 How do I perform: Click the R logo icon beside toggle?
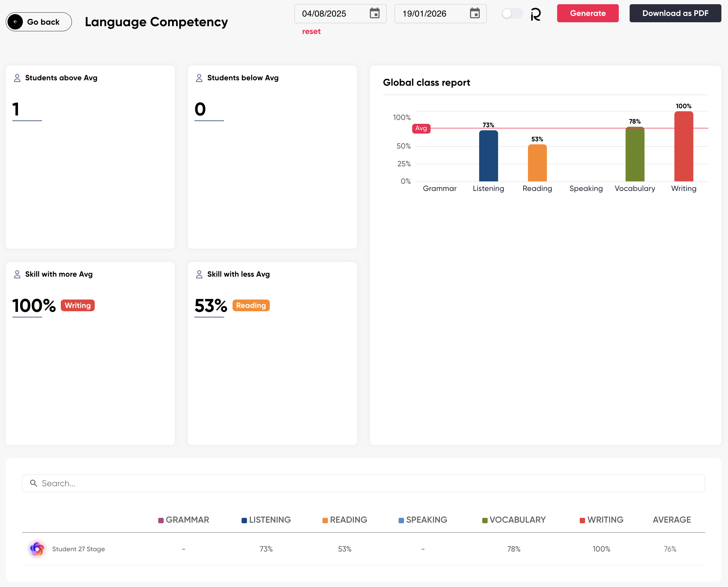coord(536,14)
